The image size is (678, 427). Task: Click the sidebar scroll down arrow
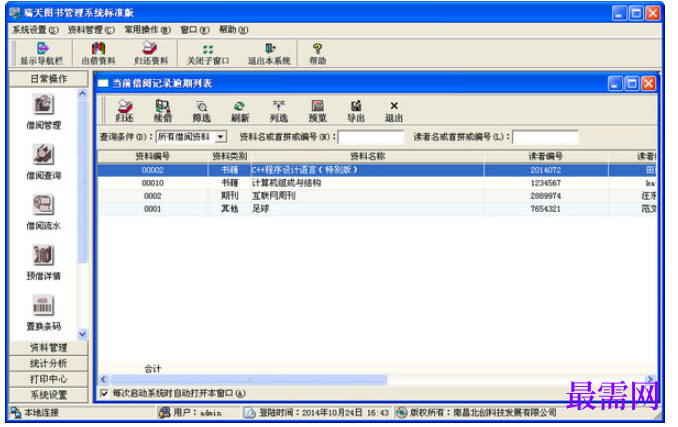[x=83, y=334]
